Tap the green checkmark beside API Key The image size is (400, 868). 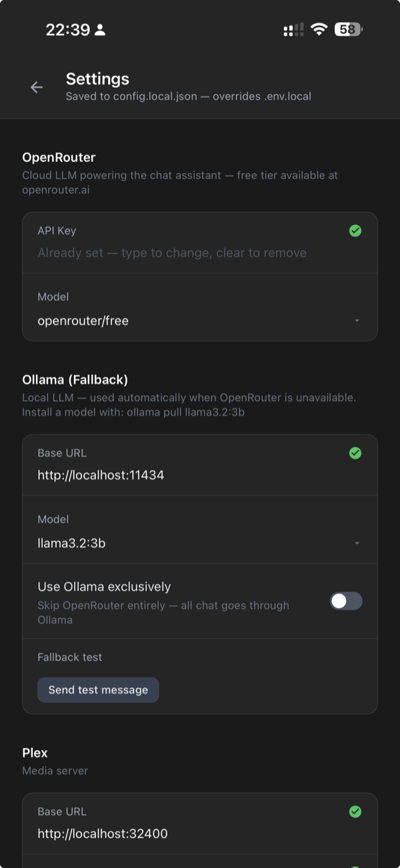pos(355,230)
